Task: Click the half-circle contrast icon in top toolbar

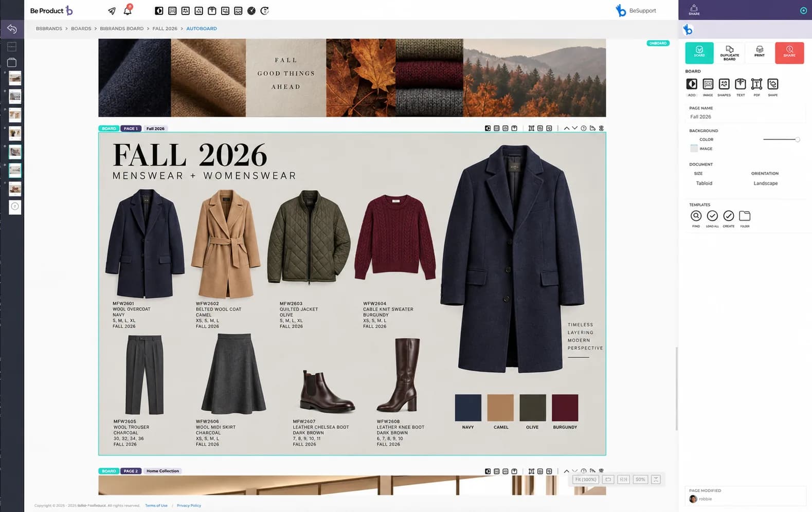Action: click(x=159, y=11)
